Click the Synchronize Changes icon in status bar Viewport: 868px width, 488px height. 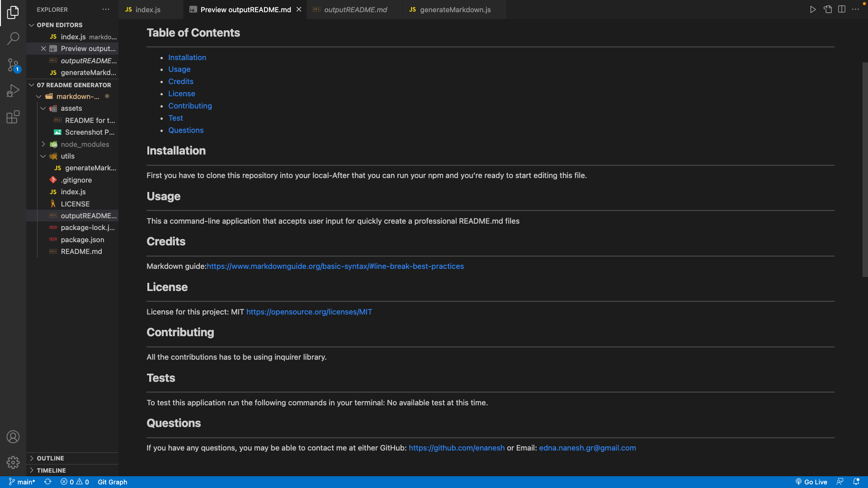(47, 482)
